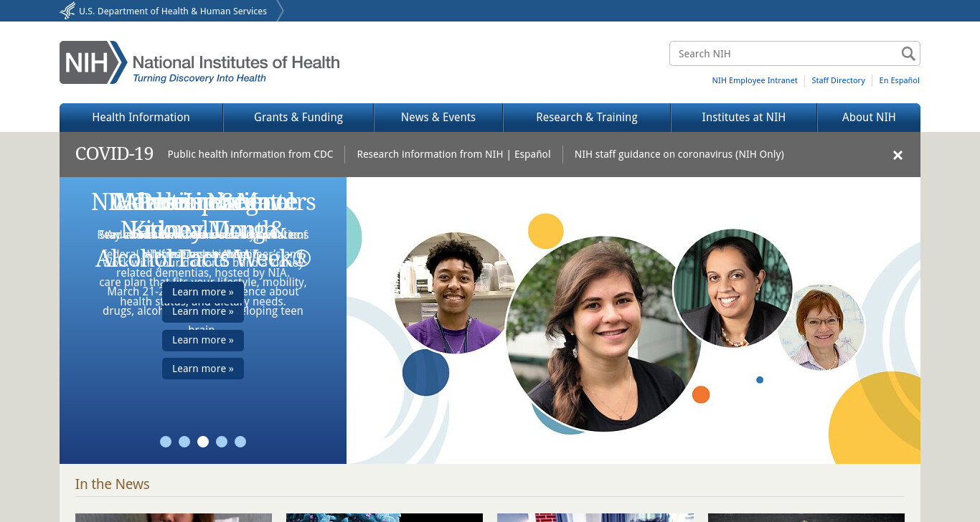This screenshot has height=522, width=980.
Task: Open the Institutes at NIH menu
Action: (744, 118)
